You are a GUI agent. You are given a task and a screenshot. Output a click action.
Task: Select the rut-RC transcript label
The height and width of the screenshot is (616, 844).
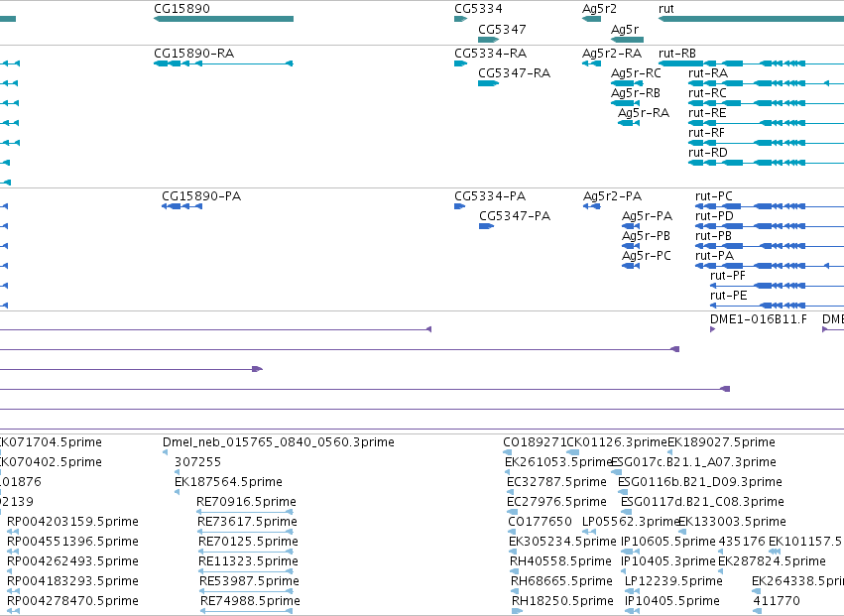(x=707, y=93)
